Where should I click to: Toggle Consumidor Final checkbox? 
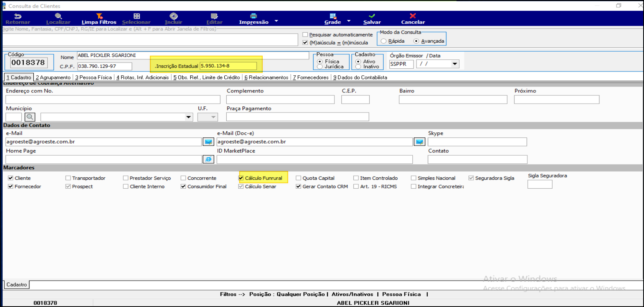[x=183, y=187]
